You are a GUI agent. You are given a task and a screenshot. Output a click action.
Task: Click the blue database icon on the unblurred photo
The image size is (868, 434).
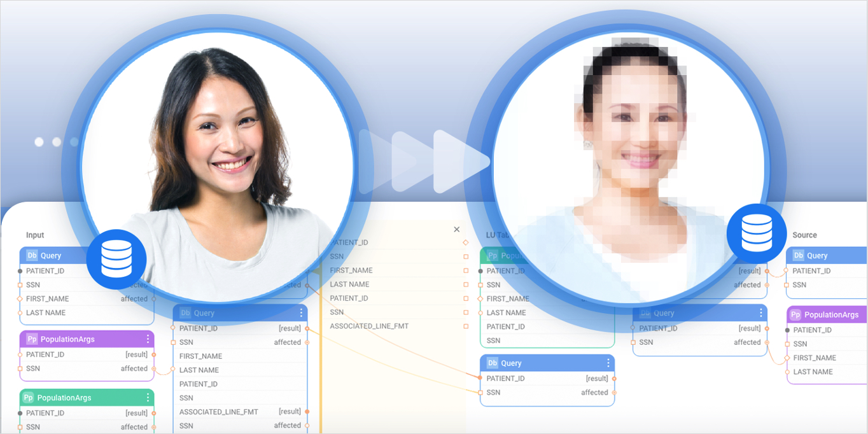[116, 260]
